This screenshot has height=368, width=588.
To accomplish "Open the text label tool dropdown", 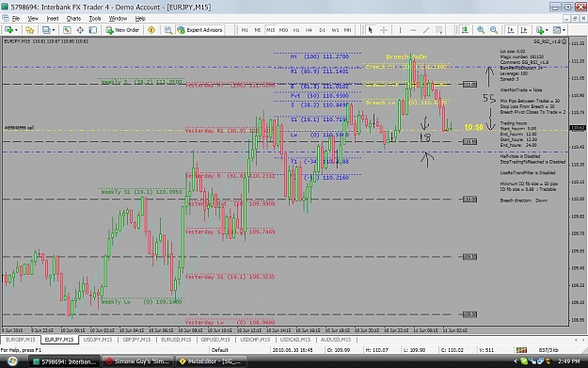I will point(439,30).
